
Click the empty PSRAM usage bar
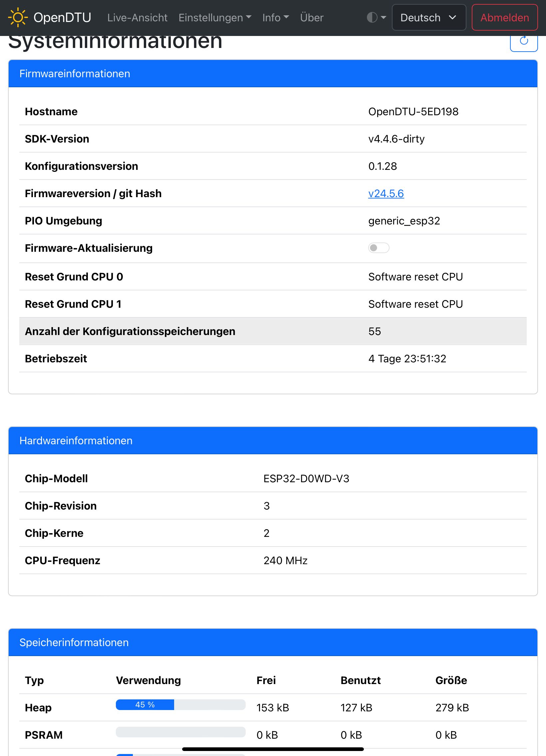pos(180,732)
